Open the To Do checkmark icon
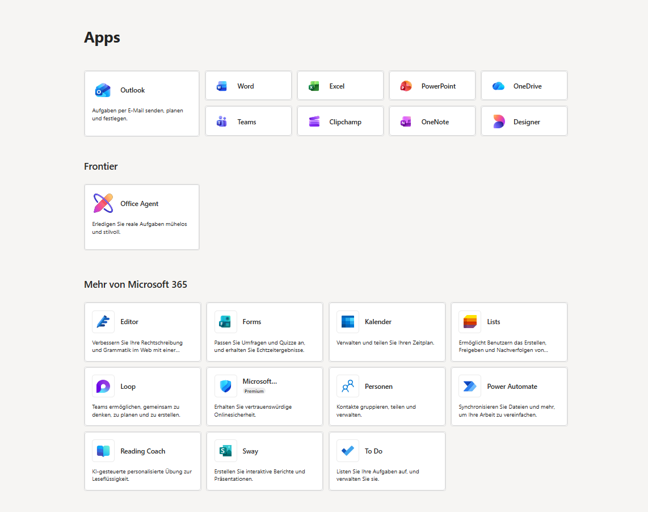Screen dimensions: 648x512 pyautogui.click(x=348, y=451)
